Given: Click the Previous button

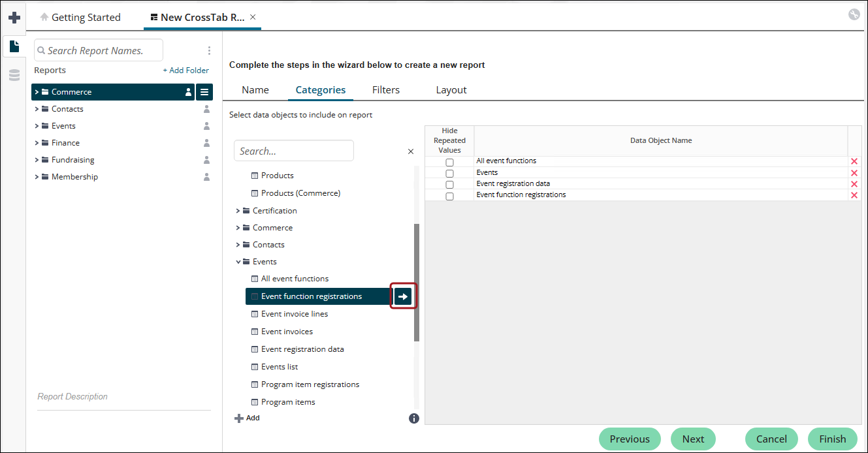Looking at the screenshot, I should coord(630,439).
